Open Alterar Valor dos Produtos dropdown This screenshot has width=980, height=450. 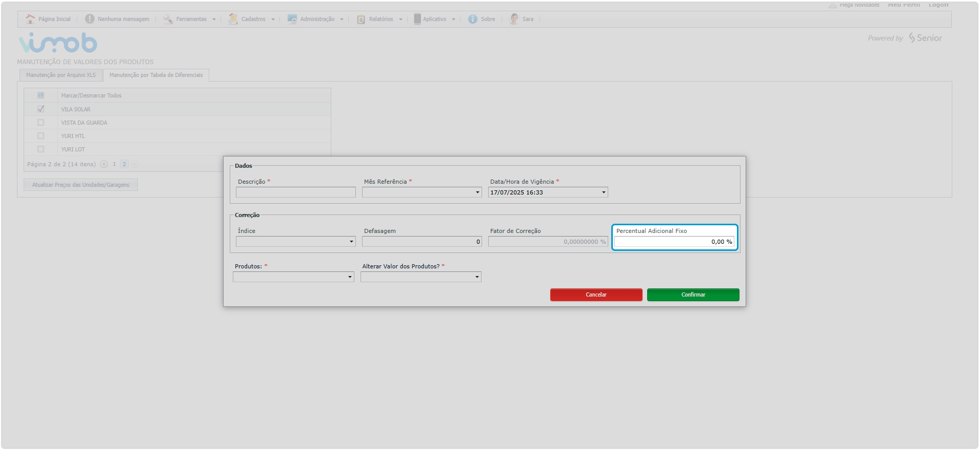pyautogui.click(x=477, y=277)
